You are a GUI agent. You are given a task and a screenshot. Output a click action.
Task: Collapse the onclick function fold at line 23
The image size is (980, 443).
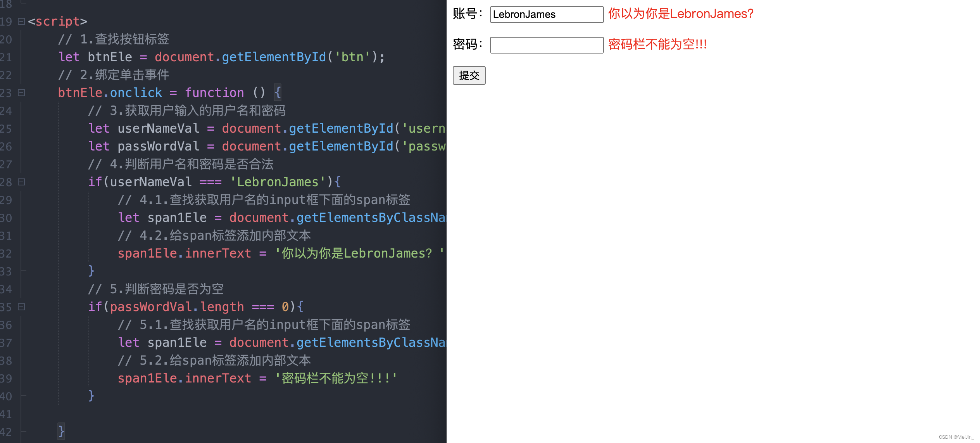pyautogui.click(x=22, y=93)
